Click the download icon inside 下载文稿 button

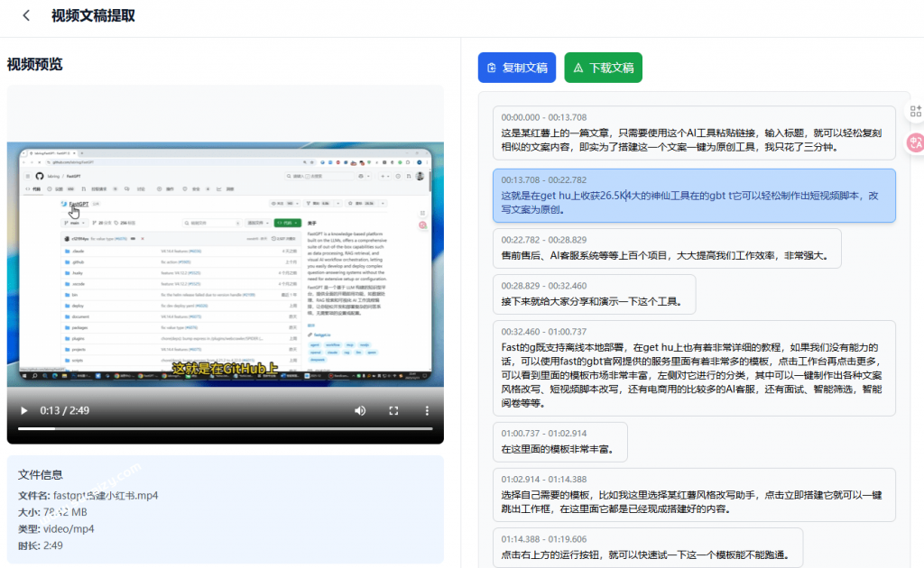click(x=576, y=67)
